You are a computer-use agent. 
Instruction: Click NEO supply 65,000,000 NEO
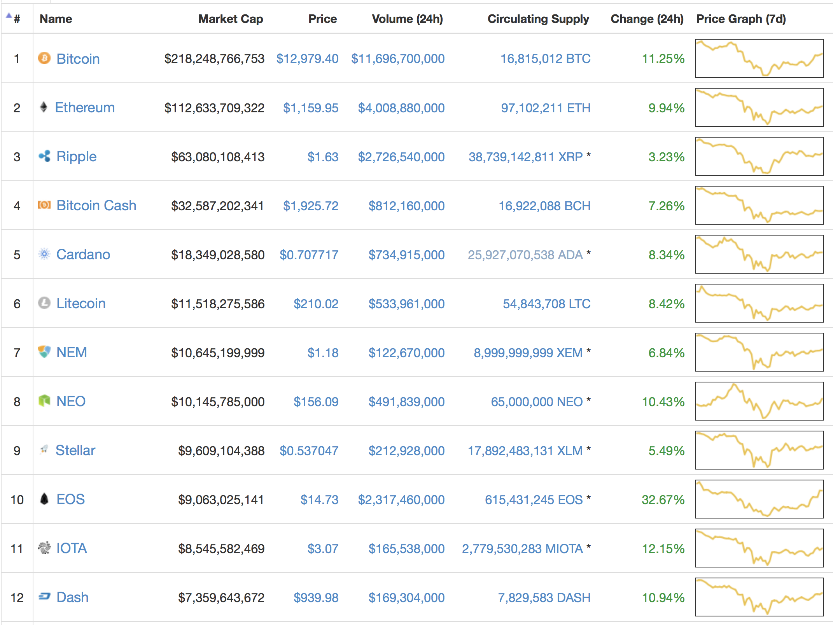coord(537,402)
